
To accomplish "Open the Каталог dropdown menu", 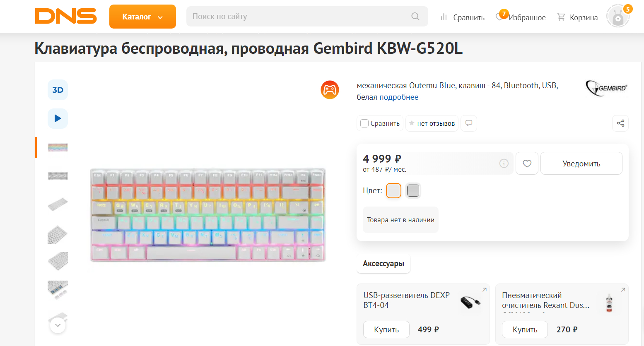I will (142, 17).
